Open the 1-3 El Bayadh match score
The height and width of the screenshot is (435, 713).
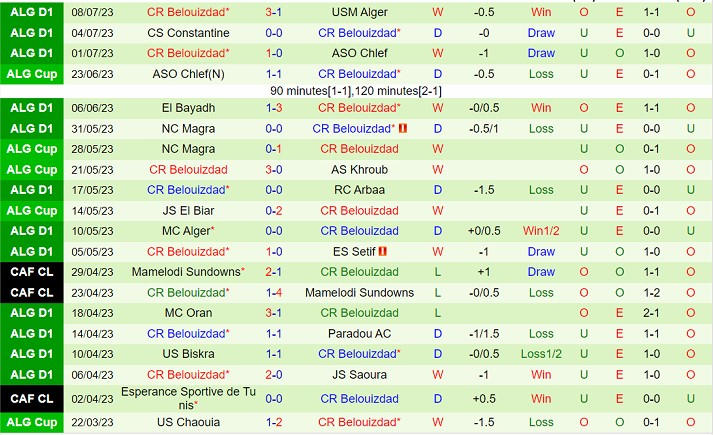click(x=273, y=108)
